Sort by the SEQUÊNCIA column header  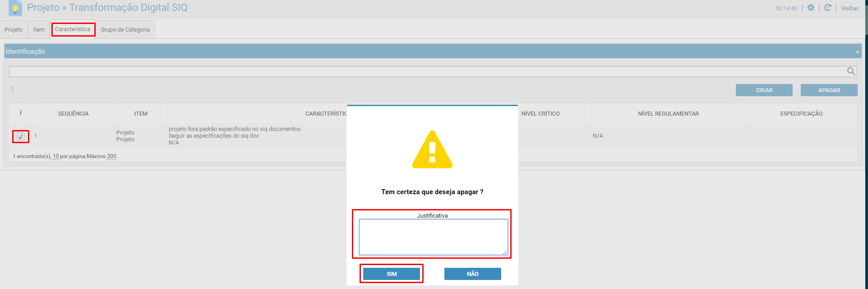point(73,114)
